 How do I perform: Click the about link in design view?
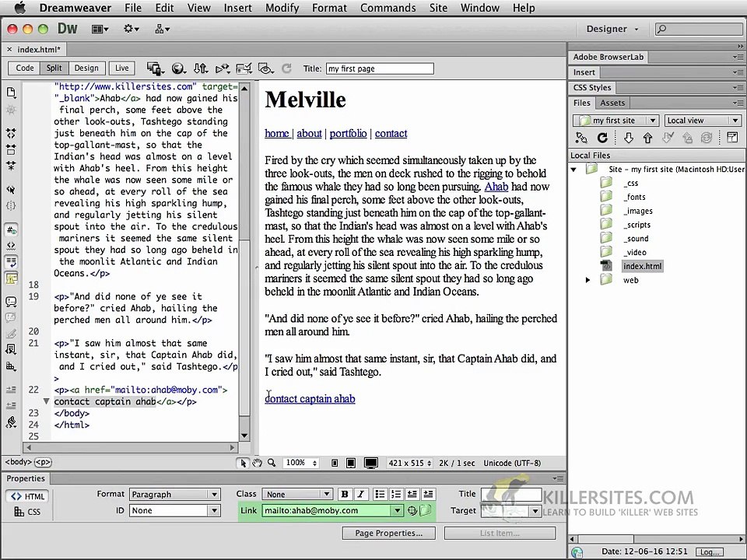(x=309, y=133)
